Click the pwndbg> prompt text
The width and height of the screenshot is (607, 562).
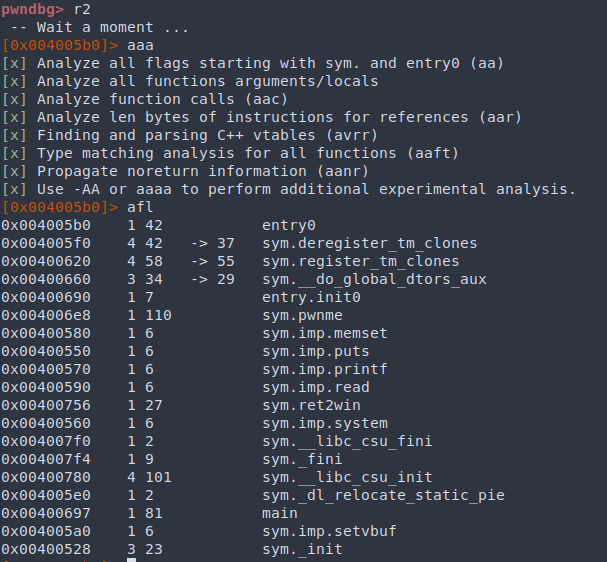click(x=34, y=9)
